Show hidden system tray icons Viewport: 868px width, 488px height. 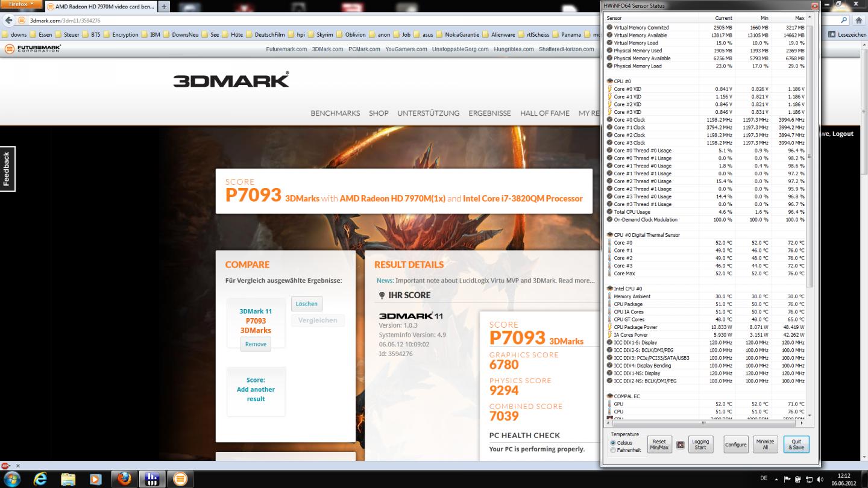pyautogui.click(x=775, y=479)
